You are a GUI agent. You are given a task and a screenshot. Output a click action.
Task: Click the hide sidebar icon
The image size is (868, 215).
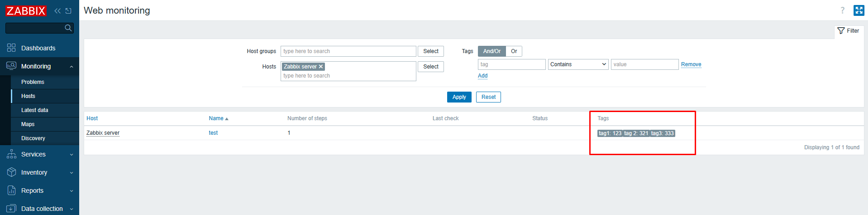click(x=68, y=11)
